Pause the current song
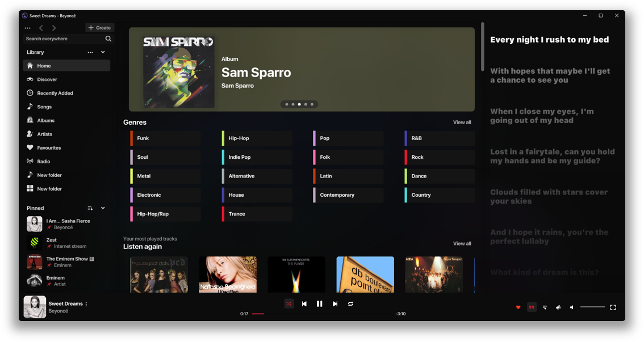 tap(320, 304)
